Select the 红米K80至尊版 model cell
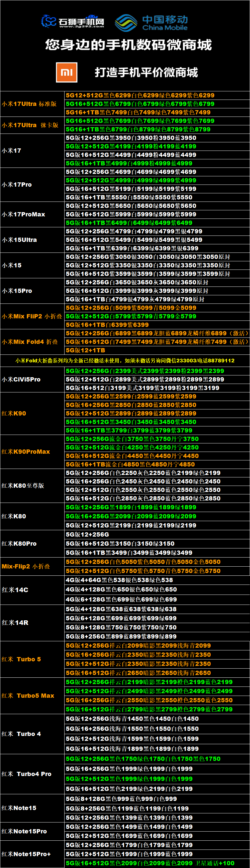 (x=22, y=486)
